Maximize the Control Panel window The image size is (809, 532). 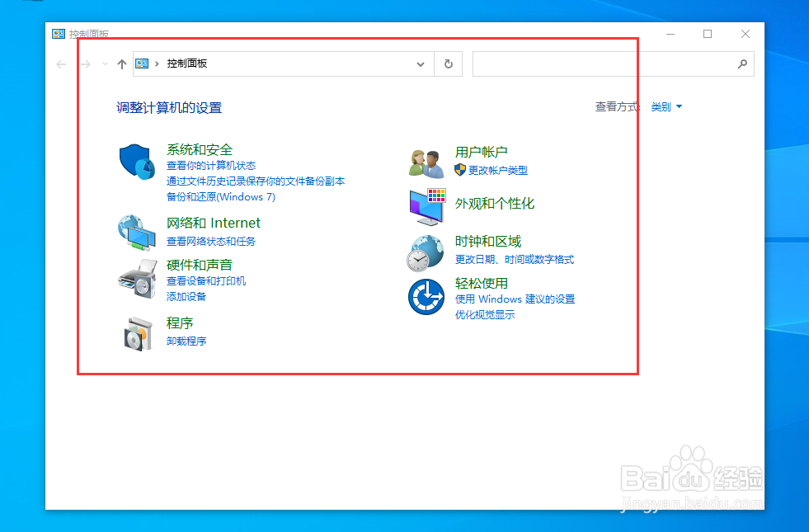[x=708, y=34]
